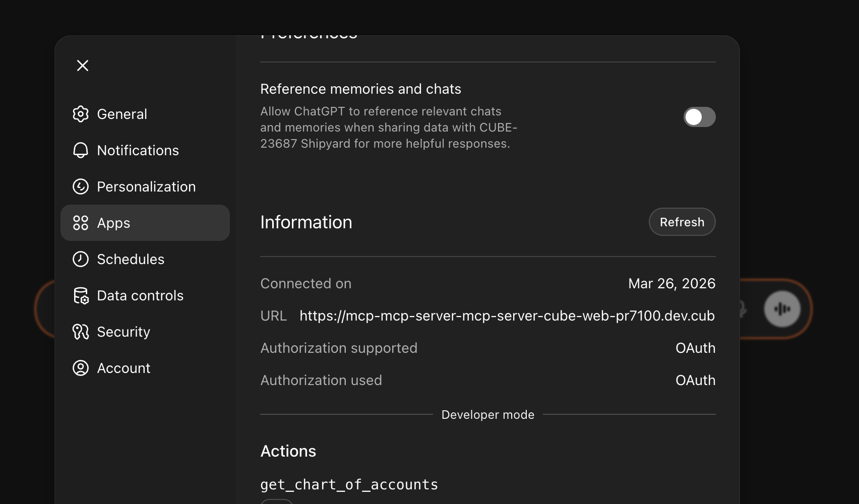Click the Security keys icon
The image size is (859, 504).
(x=81, y=332)
